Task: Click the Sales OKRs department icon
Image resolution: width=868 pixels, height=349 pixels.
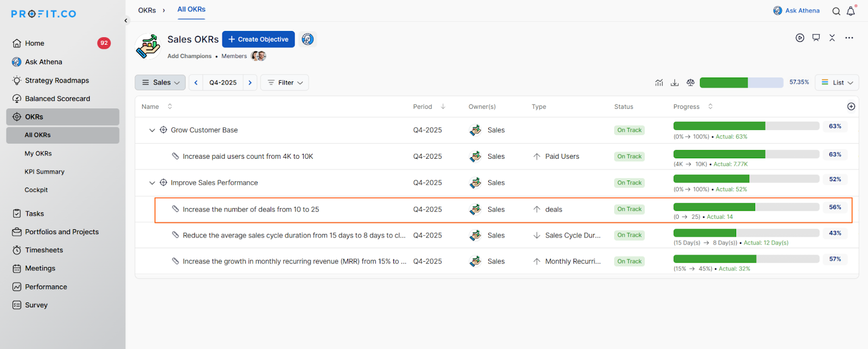Action: 148,46
